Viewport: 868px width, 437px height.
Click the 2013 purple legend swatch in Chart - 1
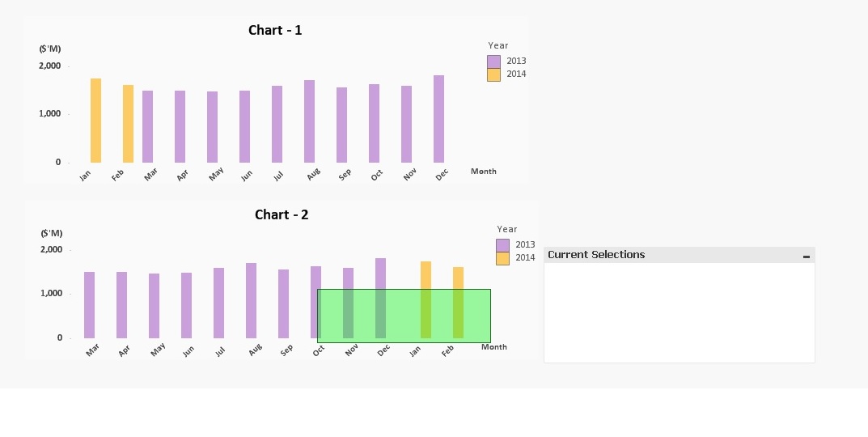pyautogui.click(x=493, y=62)
